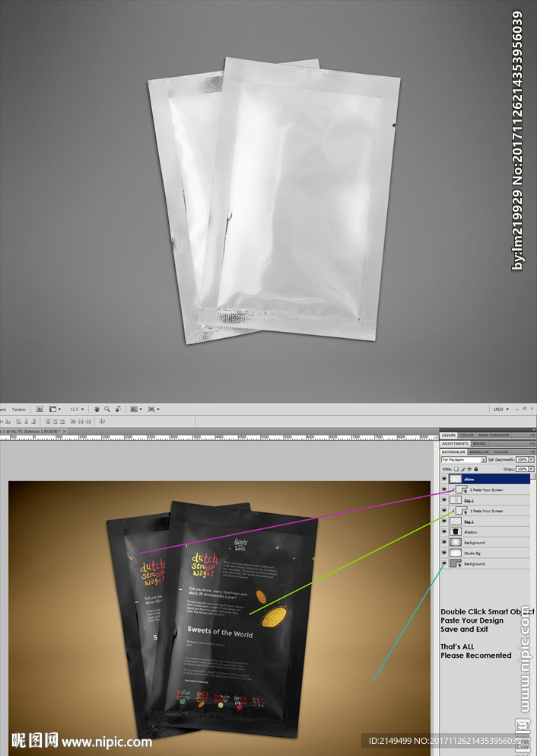Open the USO workspace switcher dropdown

(501, 410)
